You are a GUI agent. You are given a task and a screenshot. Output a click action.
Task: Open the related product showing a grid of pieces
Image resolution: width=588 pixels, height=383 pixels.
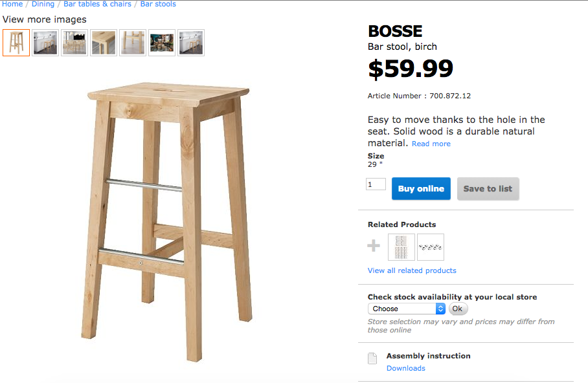point(401,247)
